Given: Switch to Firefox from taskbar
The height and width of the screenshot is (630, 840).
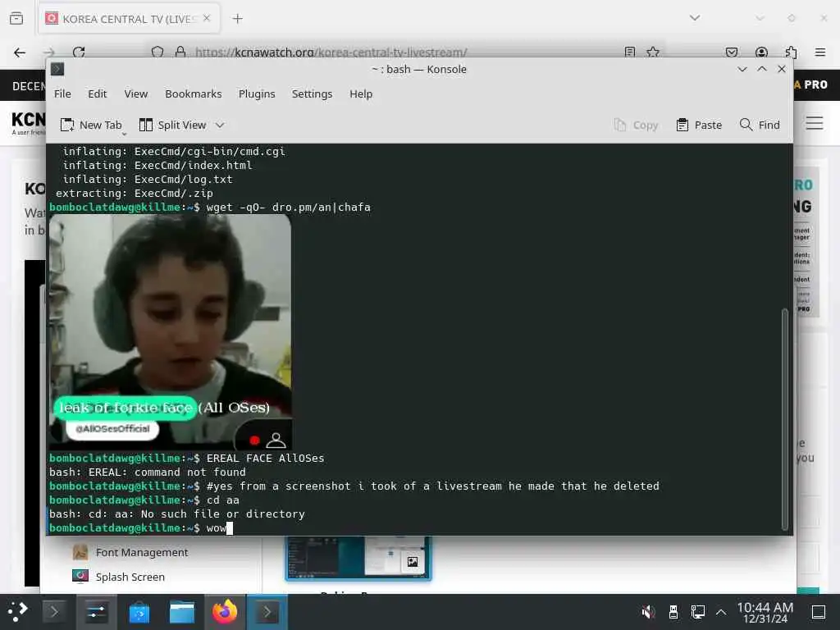Looking at the screenshot, I should coord(225,612).
